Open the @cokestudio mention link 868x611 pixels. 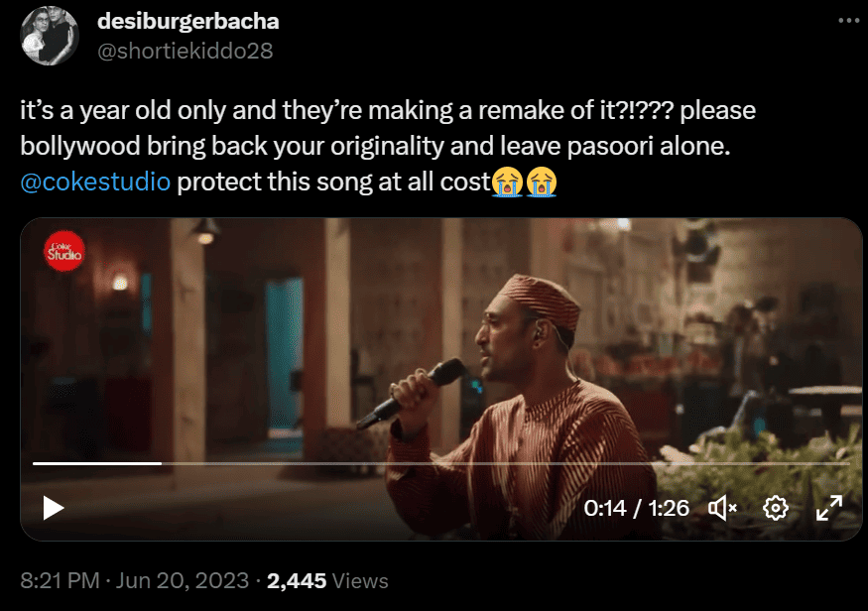(95, 183)
